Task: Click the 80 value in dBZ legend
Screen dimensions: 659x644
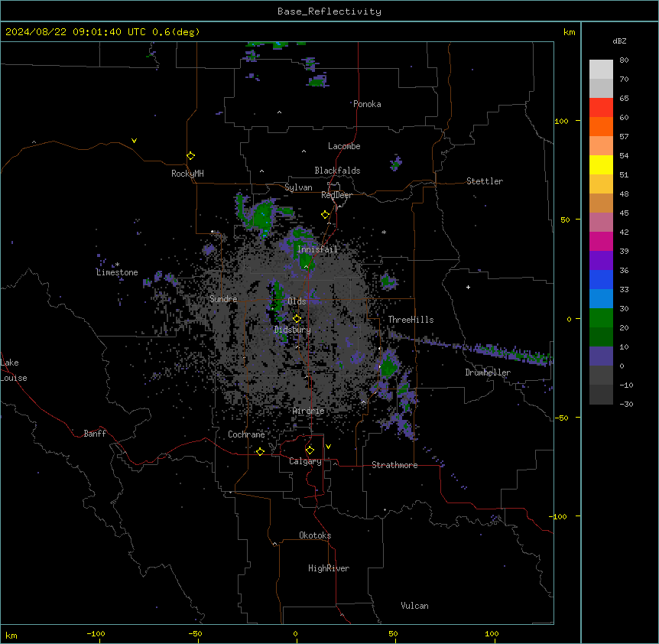Action: [x=624, y=60]
